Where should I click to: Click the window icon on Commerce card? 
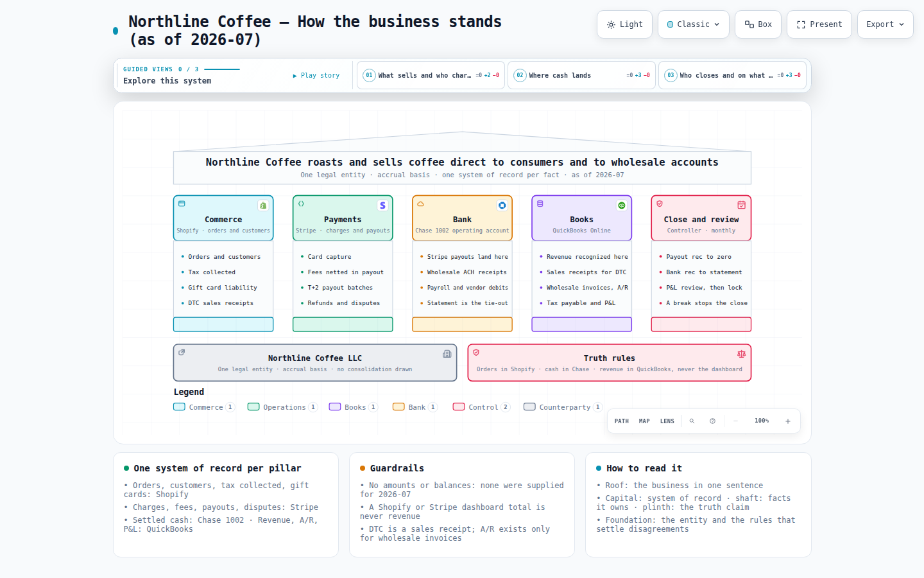click(x=182, y=204)
